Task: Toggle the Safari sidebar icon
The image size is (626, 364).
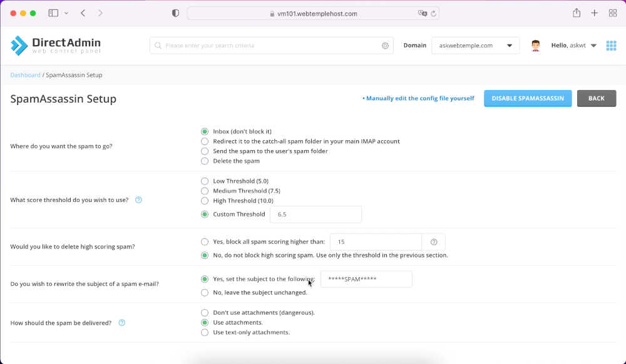Action: (53, 13)
